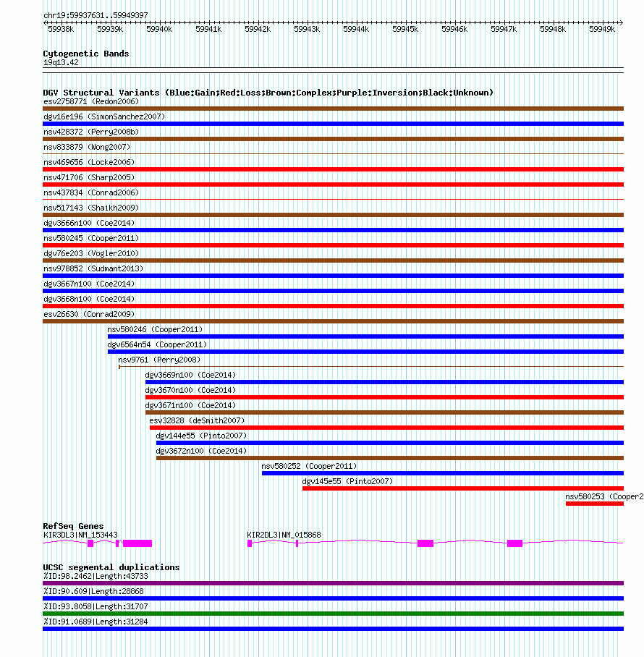The height and width of the screenshot is (657, 644).
Task: Click the %ID:91.0689|Length:31284 label
Action: coord(96,622)
